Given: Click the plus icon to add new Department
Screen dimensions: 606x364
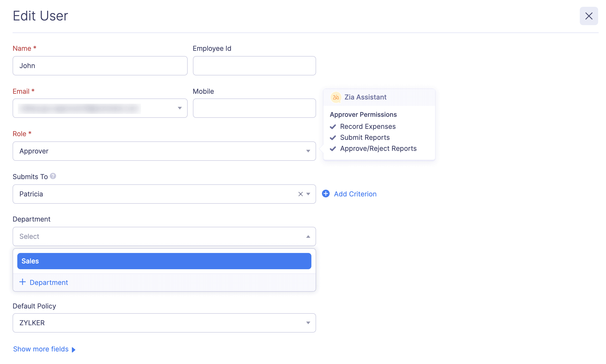Looking at the screenshot, I should pos(22,282).
